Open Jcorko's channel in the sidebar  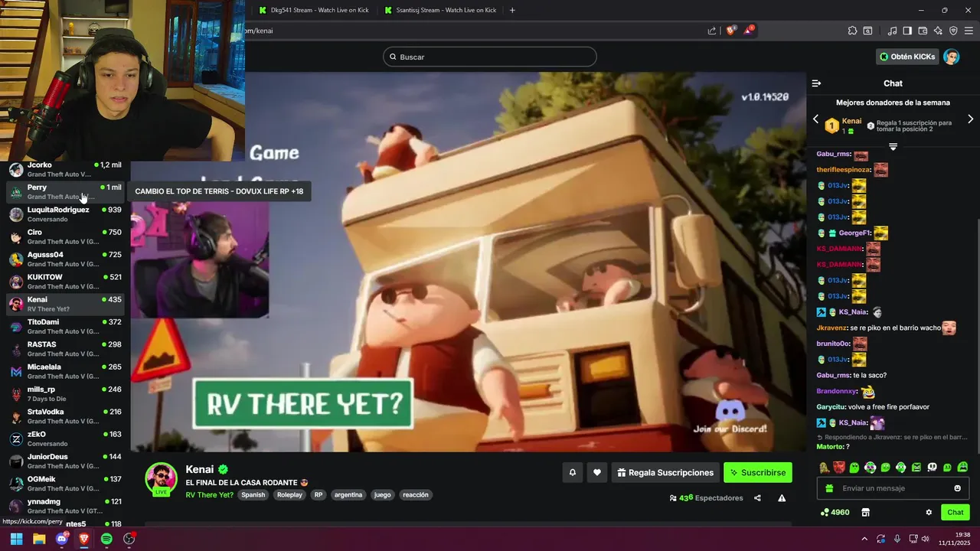tap(65, 169)
